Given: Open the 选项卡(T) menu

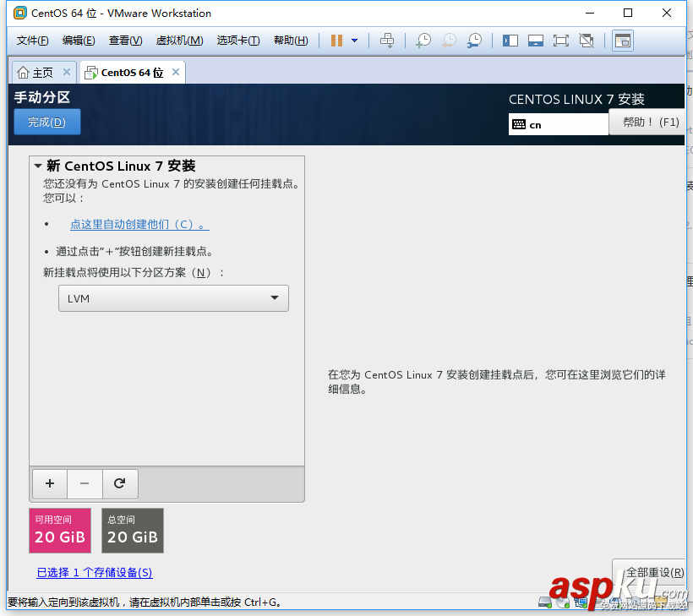Looking at the screenshot, I should pos(238,41).
